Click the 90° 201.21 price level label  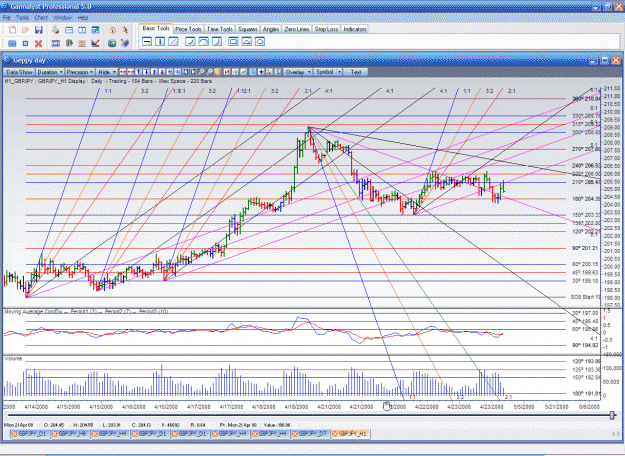coord(585,248)
